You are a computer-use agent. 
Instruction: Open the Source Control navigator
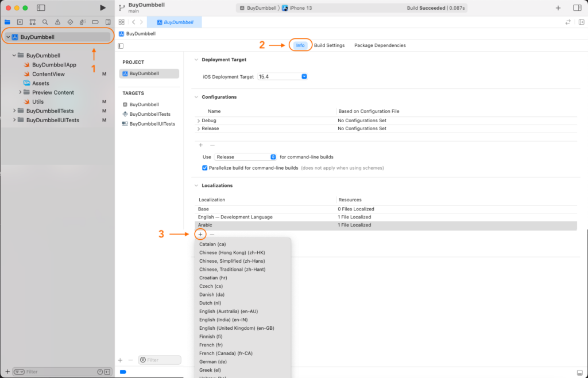coord(20,22)
